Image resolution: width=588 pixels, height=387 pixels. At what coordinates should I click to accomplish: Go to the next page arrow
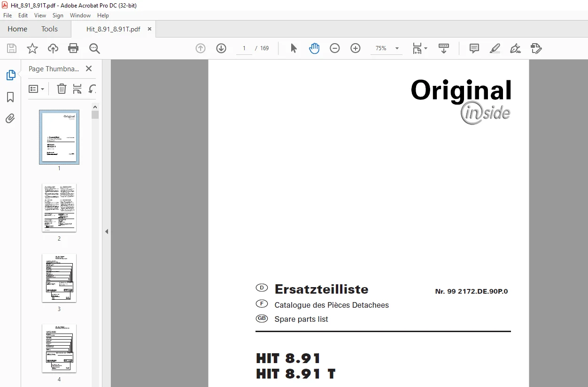(x=221, y=48)
